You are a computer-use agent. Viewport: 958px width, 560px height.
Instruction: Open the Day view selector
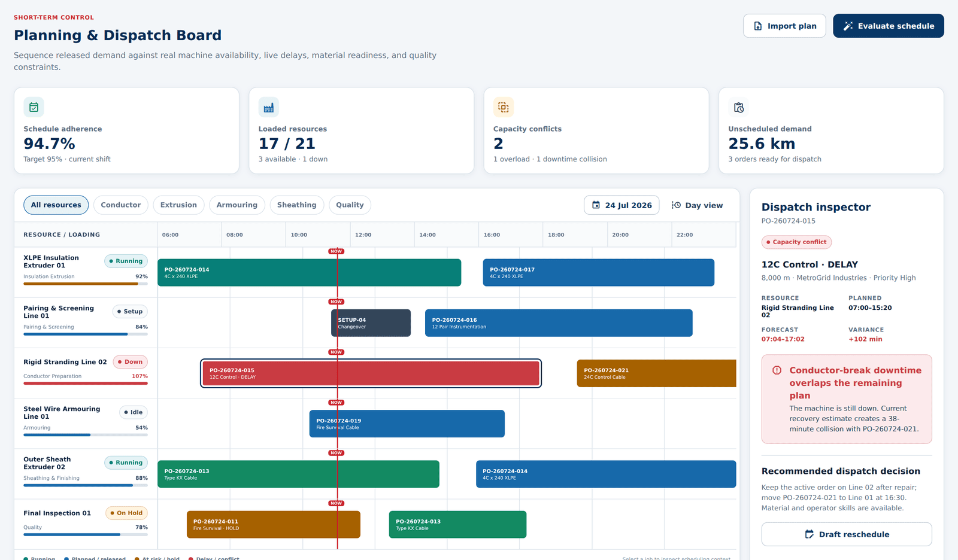(x=697, y=205)
